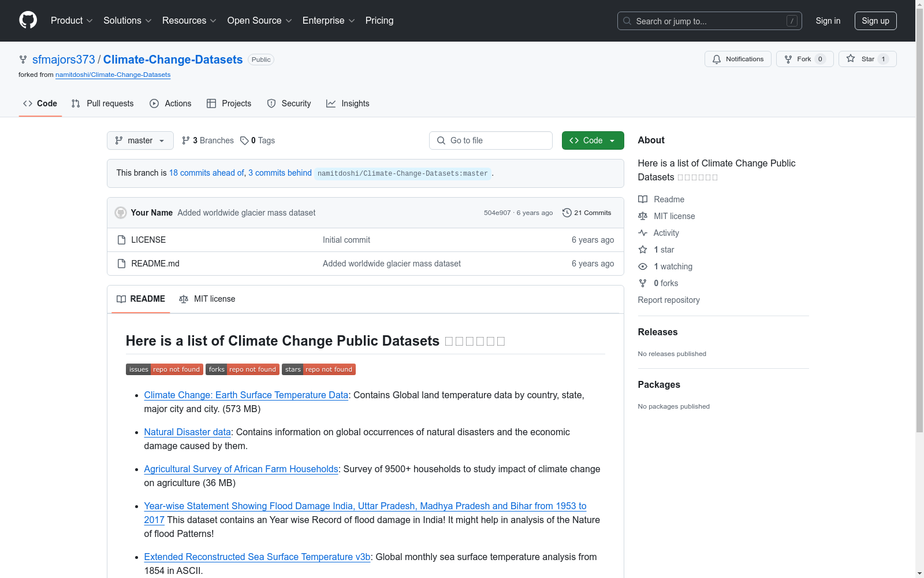Viewport: 924px width, 578px height.
Task: Focus the Search or jump to field
Action: [709, 21]
